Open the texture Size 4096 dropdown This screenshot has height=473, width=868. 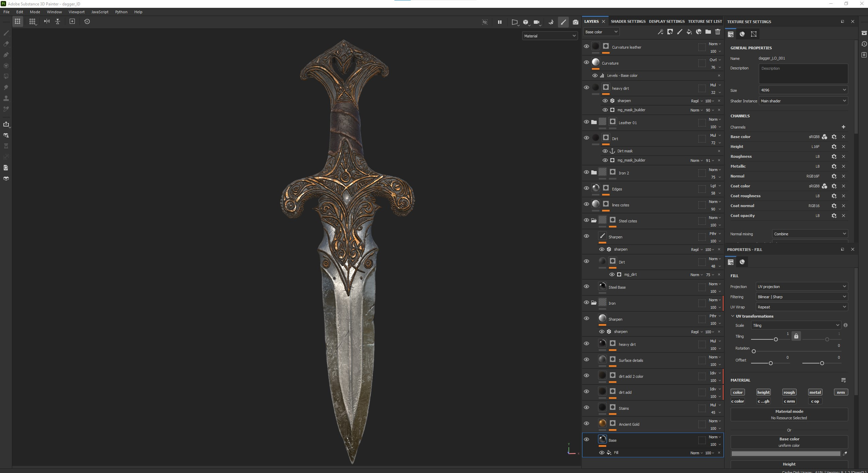click(803, 90)
